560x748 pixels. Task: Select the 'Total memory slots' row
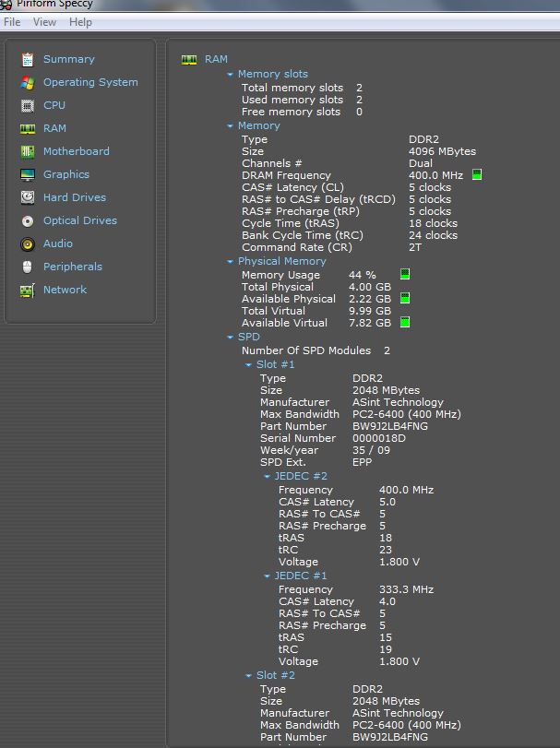pyautogui.click(x=302, y=88)
